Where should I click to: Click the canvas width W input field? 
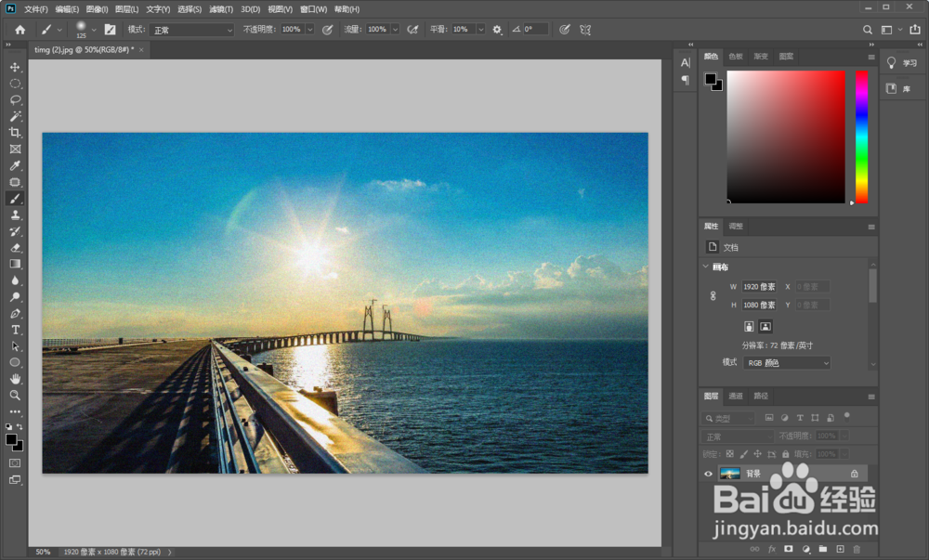tap(760, 287)
